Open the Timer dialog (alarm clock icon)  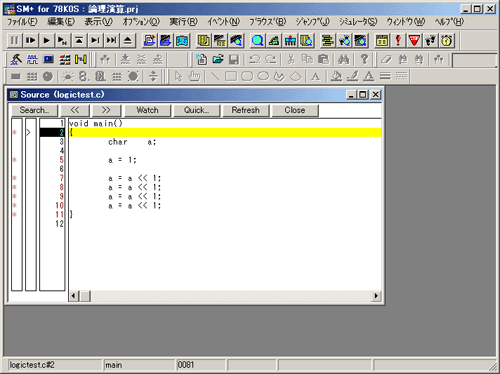[x=446, y=40]
